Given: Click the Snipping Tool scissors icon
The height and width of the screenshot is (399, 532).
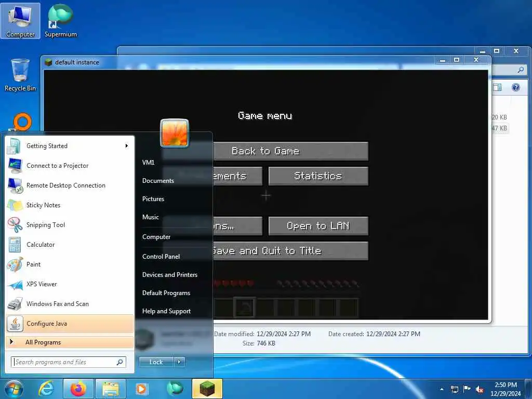Looking at the screenshot, I should (x=15, y=225).
